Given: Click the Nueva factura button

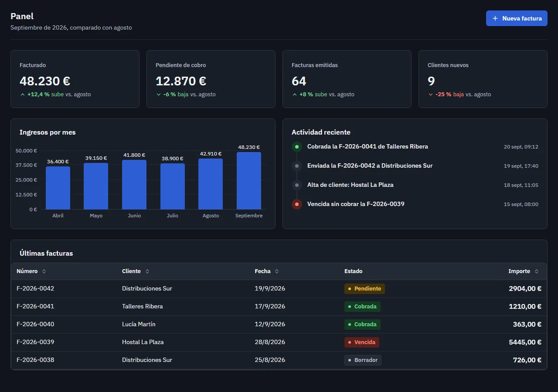Looking at the screenshot, I should pos(517,18).
